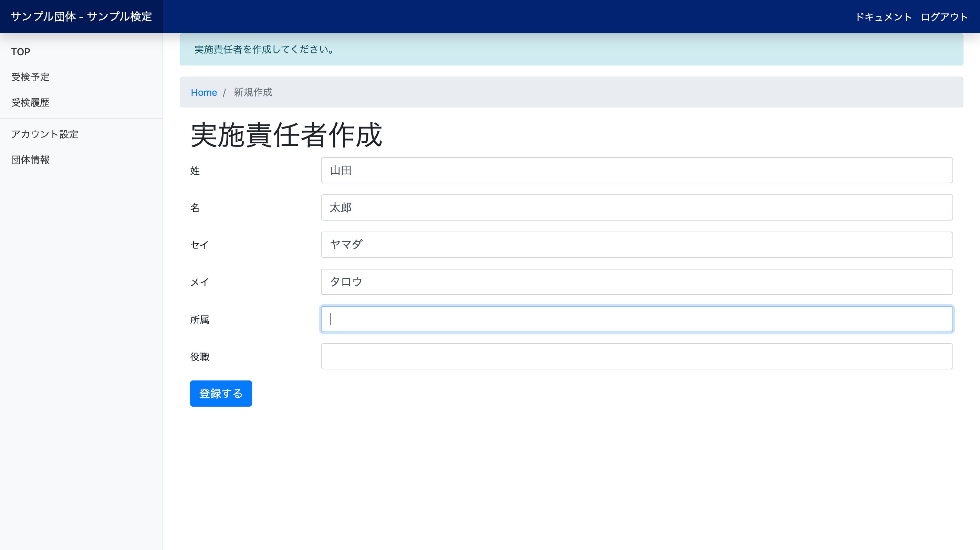The image size is (980, 550).
Task: Focus the 姓 input field
Action: 637,170
